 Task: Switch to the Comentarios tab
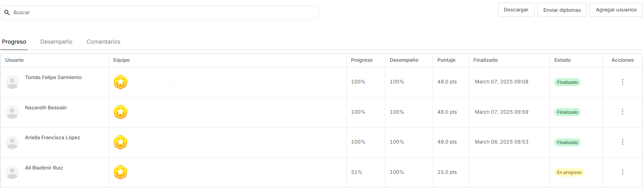pyautogui.click(x=104, y=42)
